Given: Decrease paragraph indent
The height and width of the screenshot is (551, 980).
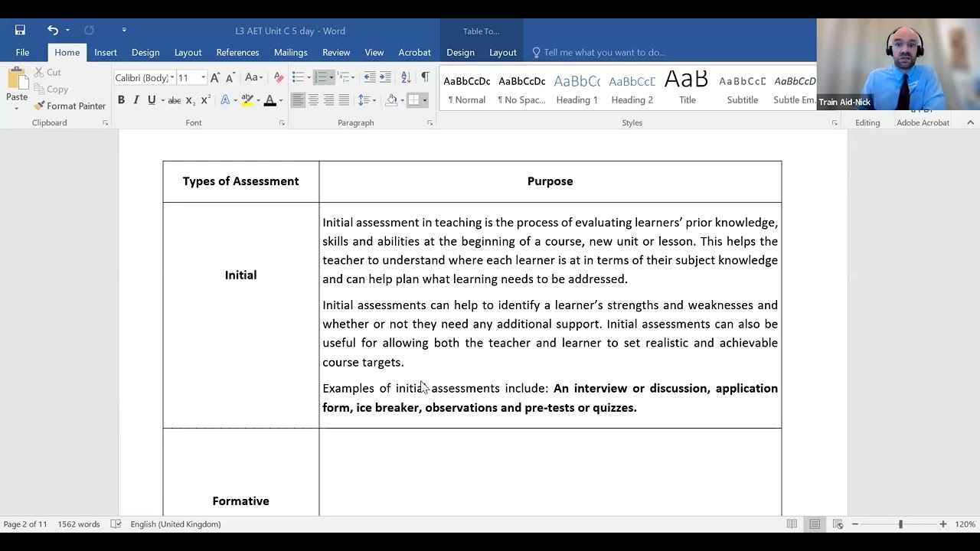Looking at the screenshot, I should tap(370, 77).
